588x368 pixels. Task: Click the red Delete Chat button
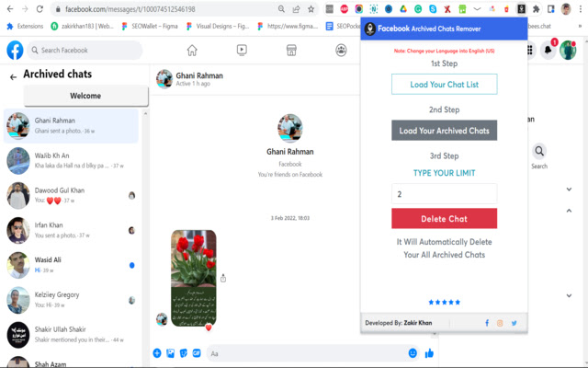tap(445, 219)
